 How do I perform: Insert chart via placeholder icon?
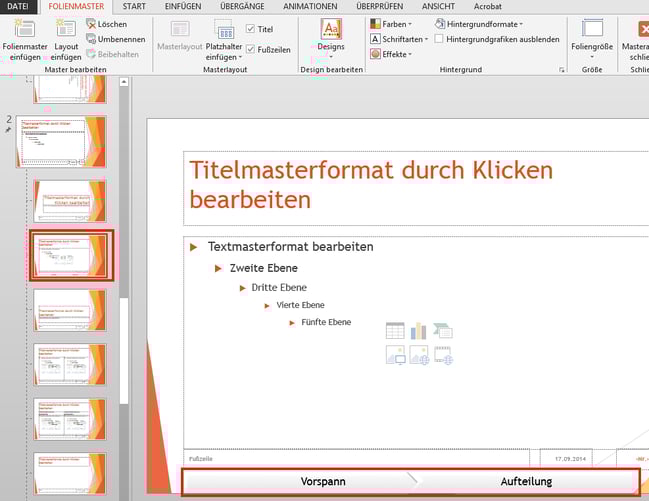coord(418,331)
